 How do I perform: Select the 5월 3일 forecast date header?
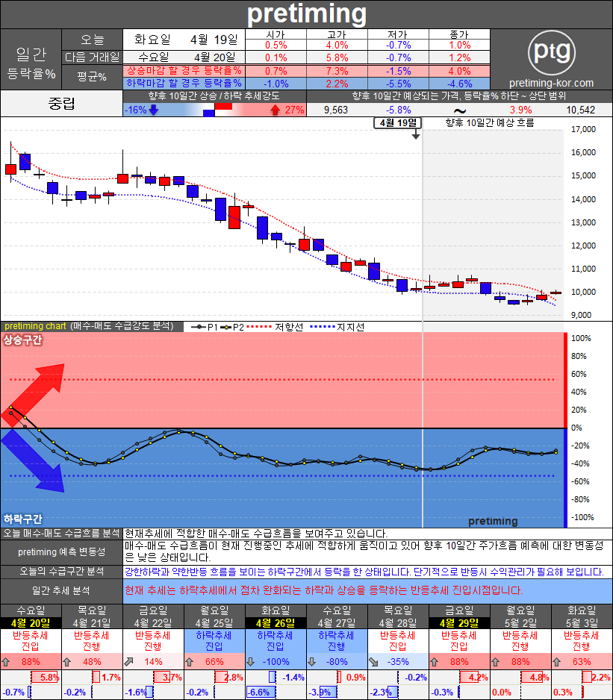click(582, 623)
